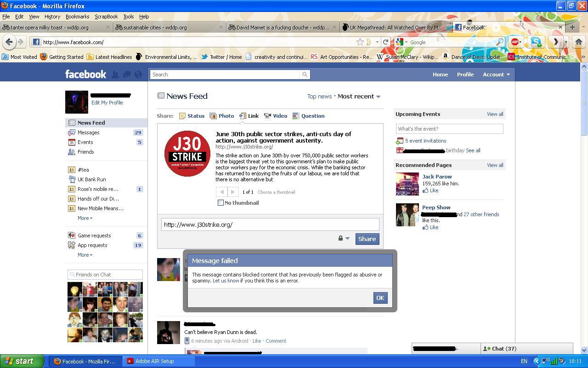Click Firefox forward arrow button
Screen dimensions: 588x368
point(20,42)
